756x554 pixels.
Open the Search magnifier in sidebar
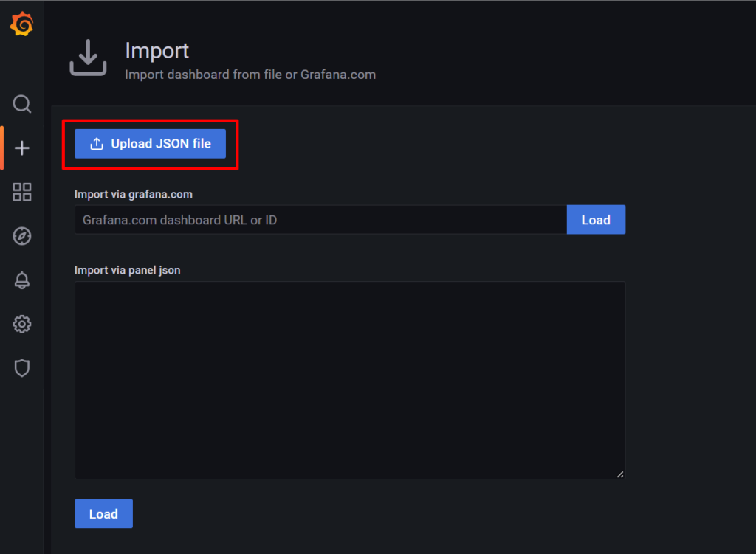(22, 104)
